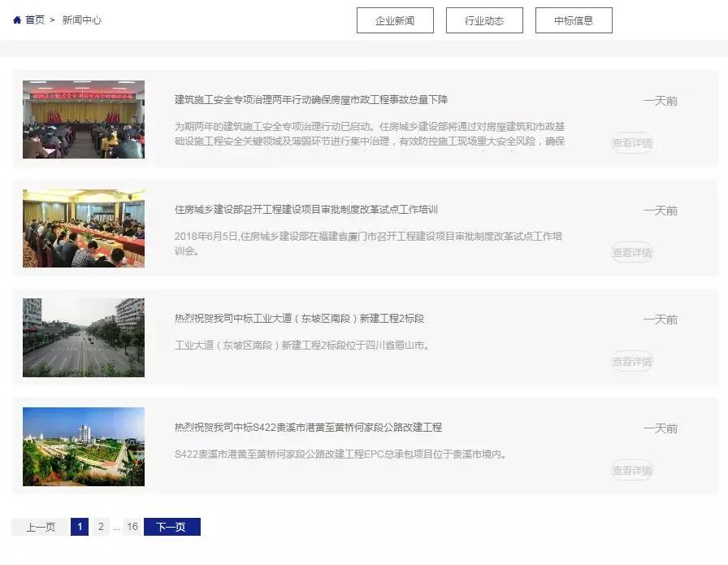The height and width of the screenshot is (565, 728).
Task: Select page 1 in pagination
Action: [80, 527]
